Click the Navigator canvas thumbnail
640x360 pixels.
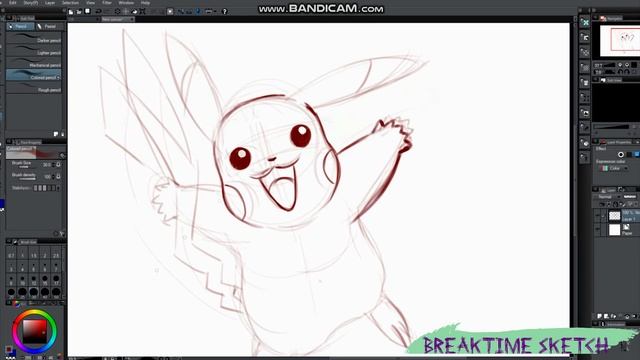click(x=620, y=40)
